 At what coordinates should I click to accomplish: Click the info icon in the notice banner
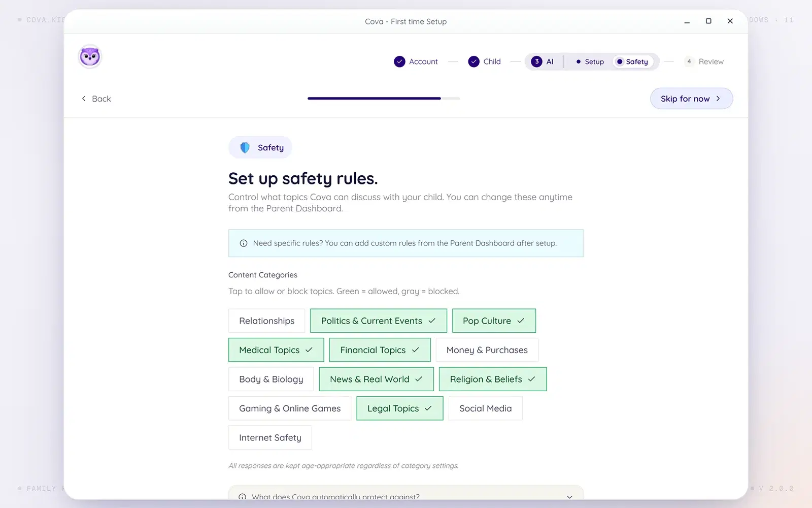tap(243, 243)
